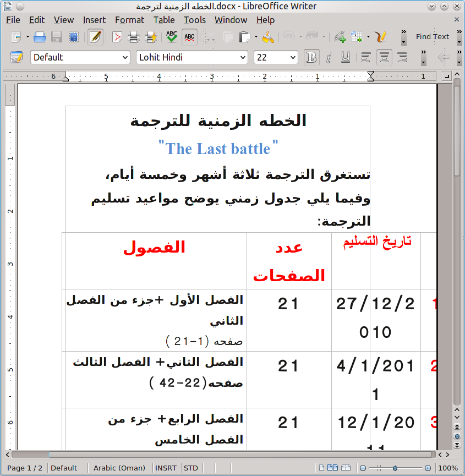
Task: Open the Styles and Formatting window
Action: coord(17,57)
